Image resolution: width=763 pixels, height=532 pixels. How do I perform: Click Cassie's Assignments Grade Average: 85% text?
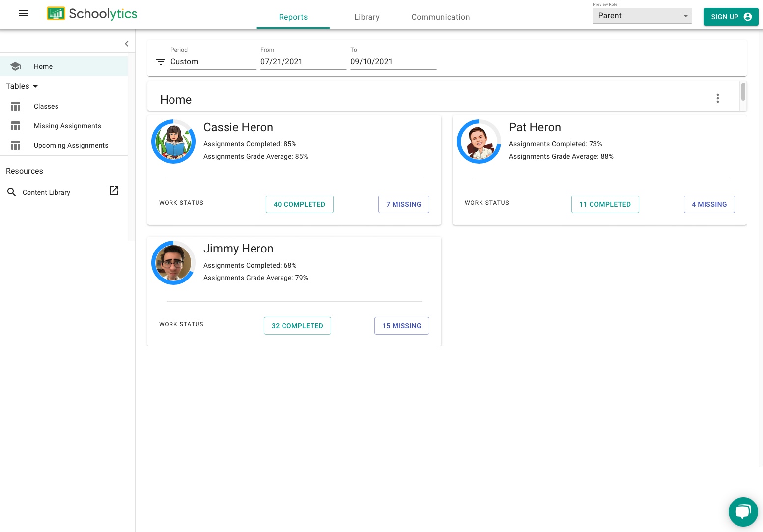[255, 157]
